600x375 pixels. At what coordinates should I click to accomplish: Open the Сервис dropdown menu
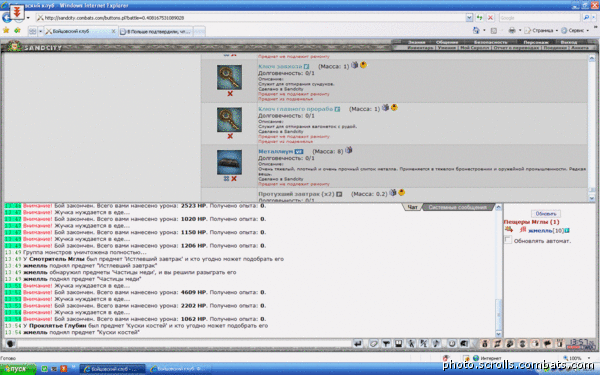pyautogui.click(x=575, y=30)
